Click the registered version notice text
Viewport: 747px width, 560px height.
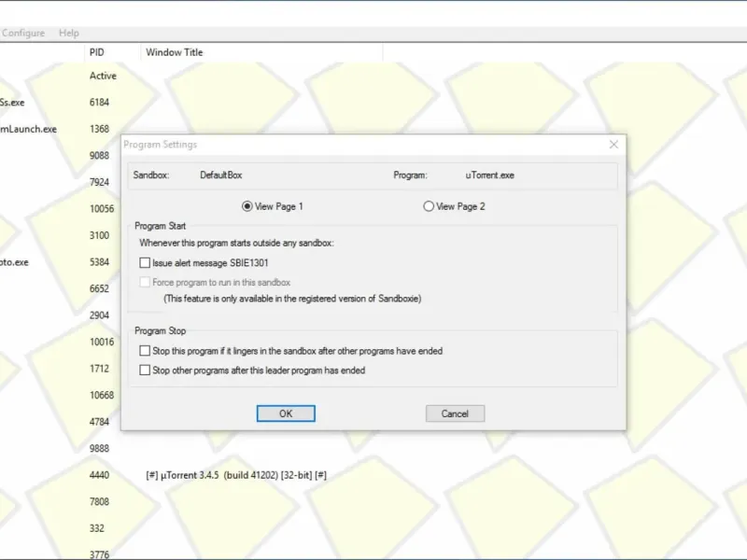(x=292, y=299)
